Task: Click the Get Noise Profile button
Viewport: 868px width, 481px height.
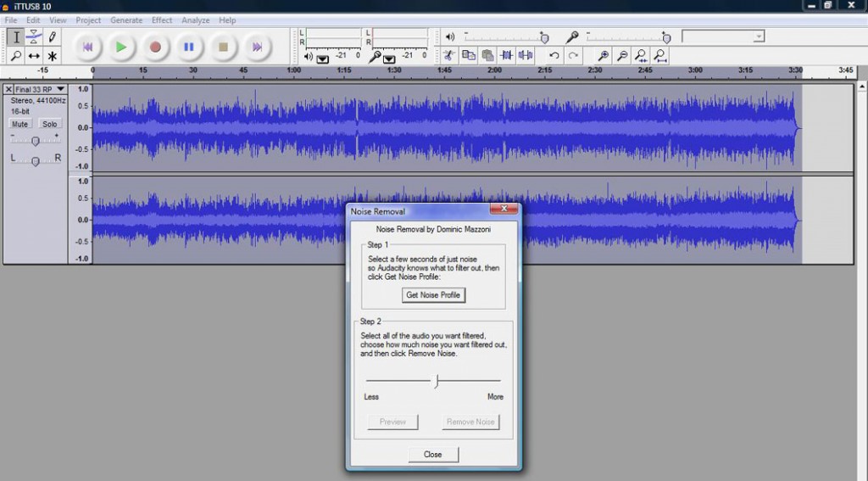Action: point(433,295)
